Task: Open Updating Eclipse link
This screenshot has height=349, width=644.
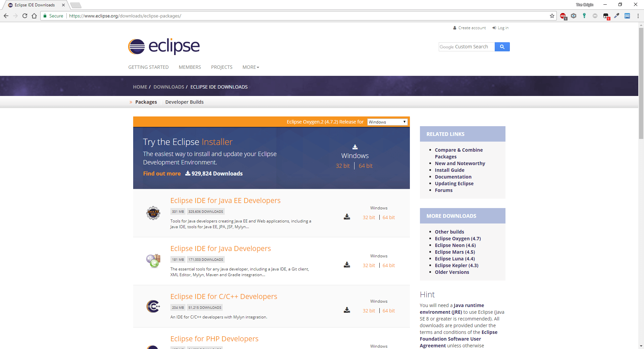Action: [454, 184]
